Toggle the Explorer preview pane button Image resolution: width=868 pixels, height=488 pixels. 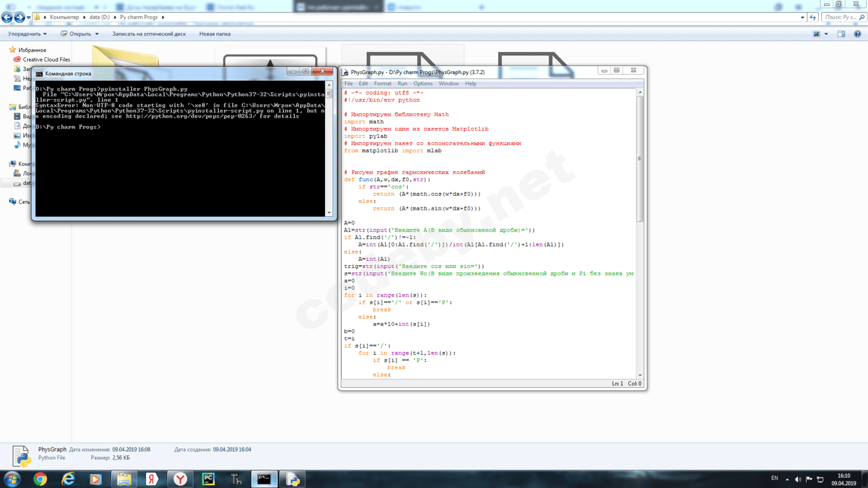click(x=841, y=34)
